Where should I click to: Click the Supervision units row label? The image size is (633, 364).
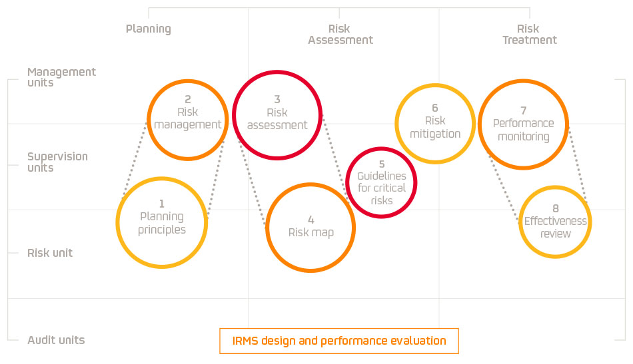coord(57,162)
